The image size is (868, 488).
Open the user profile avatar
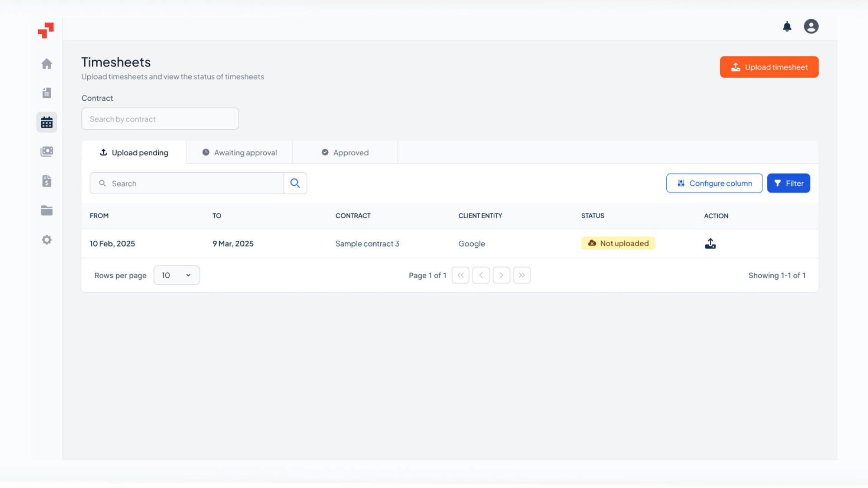tap(811, 26)
